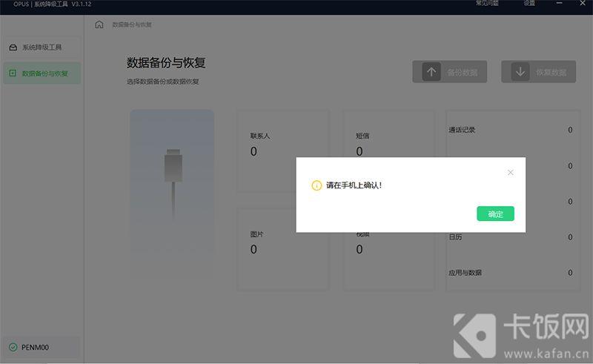Viewport: 593px width, 364px height.
Task: Click the 备份数据 button
Action: click(450, 72)
